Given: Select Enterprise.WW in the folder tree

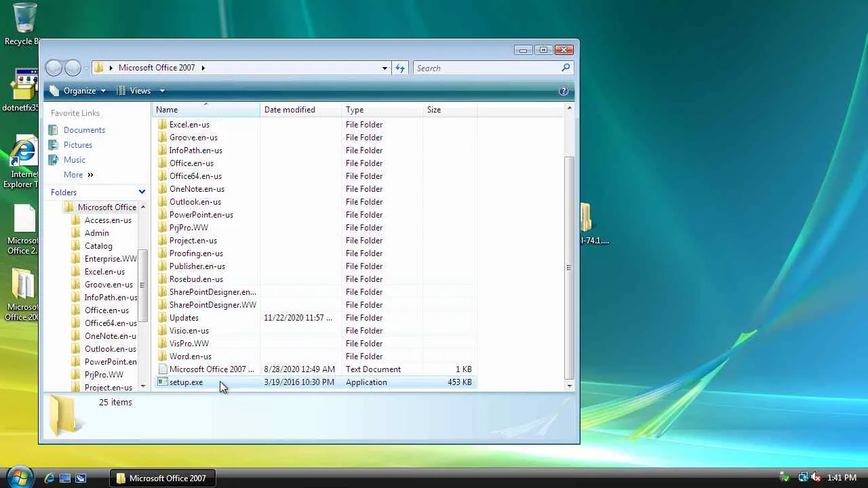Looking at the screenshot, I should coord(111,259).
